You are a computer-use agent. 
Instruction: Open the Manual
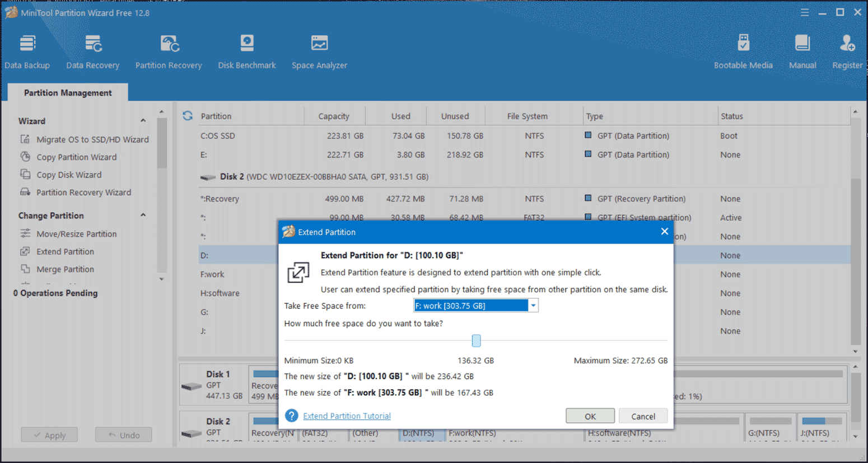tap(802, 52)
